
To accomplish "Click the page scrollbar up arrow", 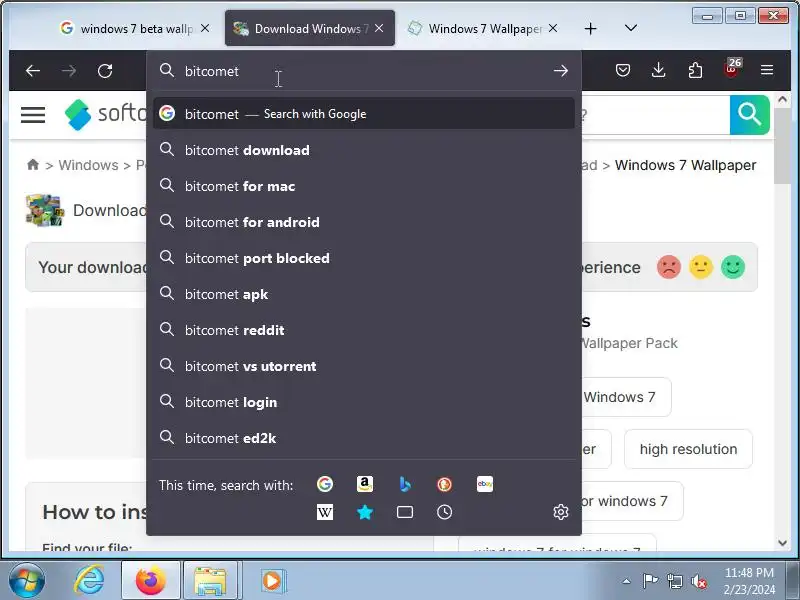I will [x=783, y=100].
